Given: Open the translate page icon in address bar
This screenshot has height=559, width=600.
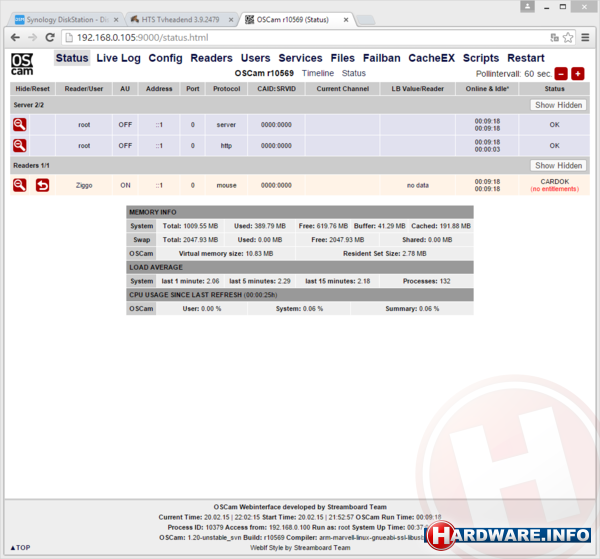Looking at the screenshot, I should 554,37.
